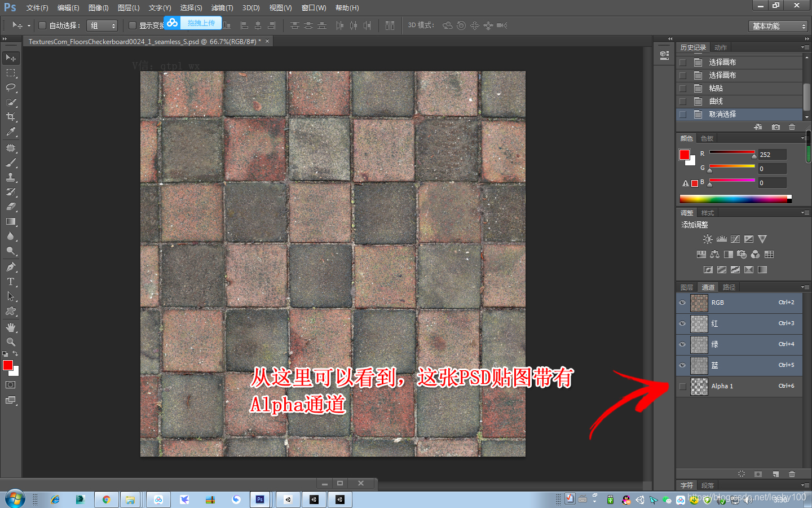Toggle visibility of 绿 channel
Image resolution: width=812 pixels, height=508 pixels.
682,344
